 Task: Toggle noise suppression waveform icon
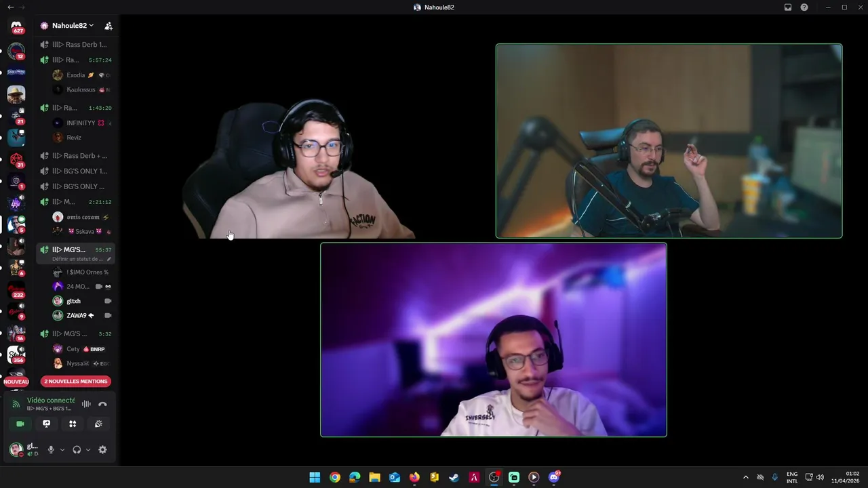click(86, 404)
